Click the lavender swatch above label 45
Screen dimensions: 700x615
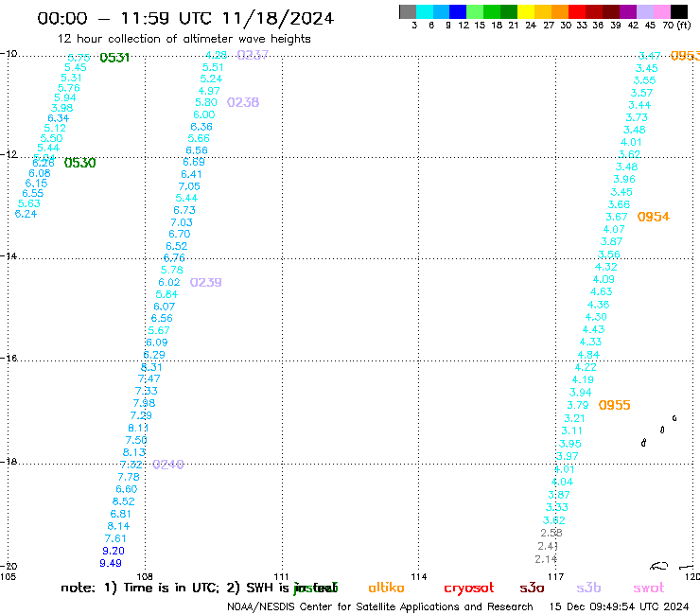[644, 11]
